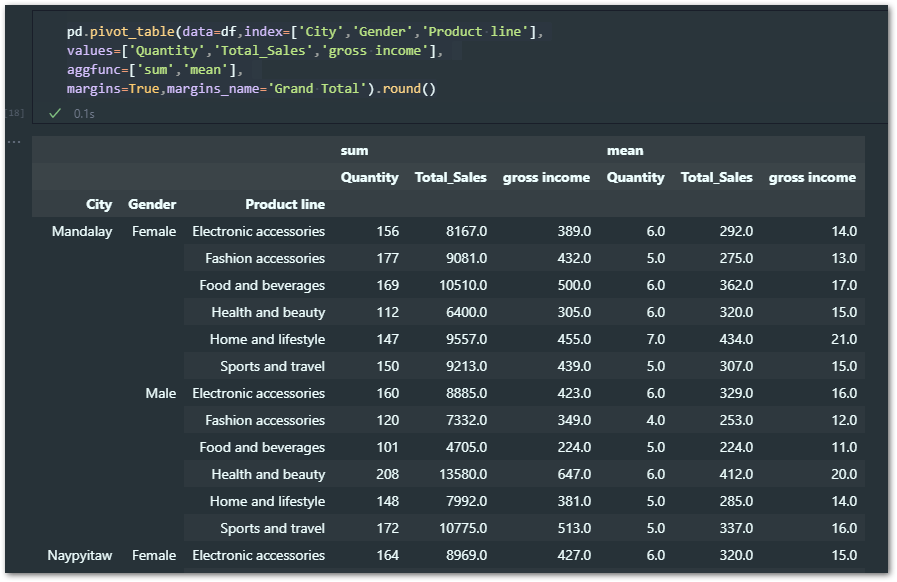The height and width of the screenshot is (582, 897).
Task: Select the 'Gender' index label
Action: click(x=152, y=204)
